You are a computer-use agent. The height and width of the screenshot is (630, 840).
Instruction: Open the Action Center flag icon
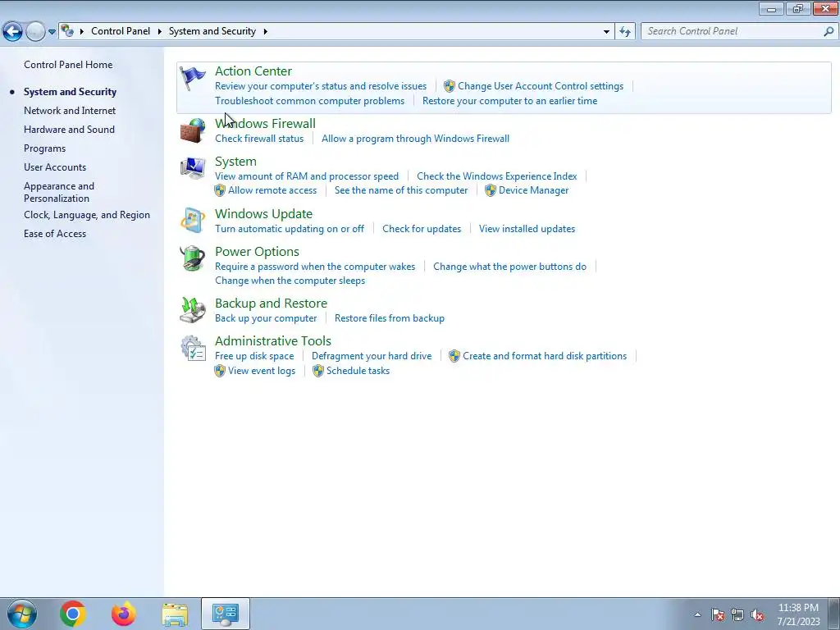192,78
